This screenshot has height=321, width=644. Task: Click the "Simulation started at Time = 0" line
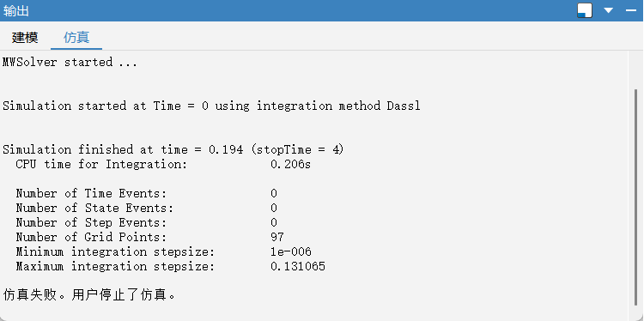[x=211, y=106]
